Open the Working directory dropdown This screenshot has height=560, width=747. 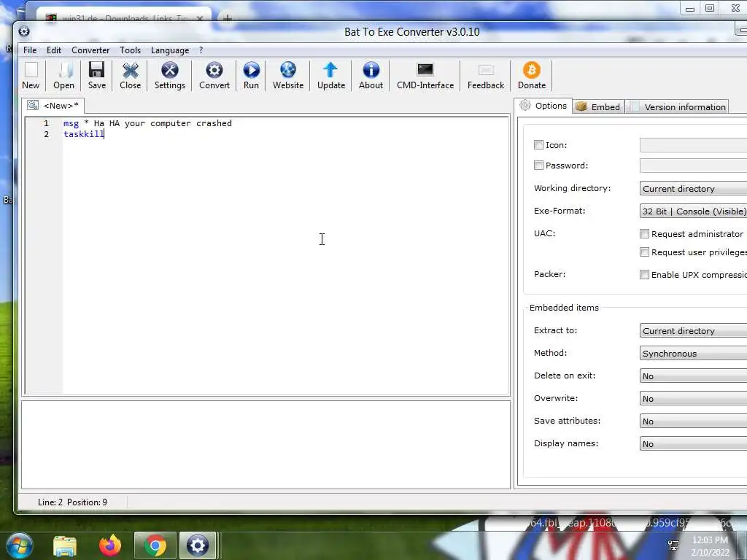coord(693,189)
